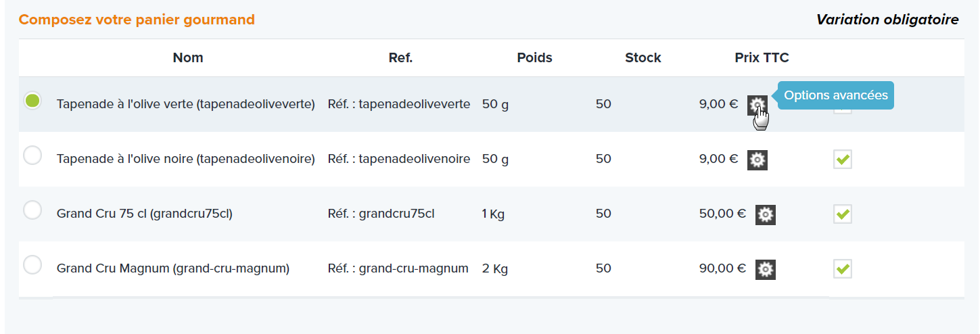
Task: Click the Composez votre panier gourmand heading
Action: (137, 20)
